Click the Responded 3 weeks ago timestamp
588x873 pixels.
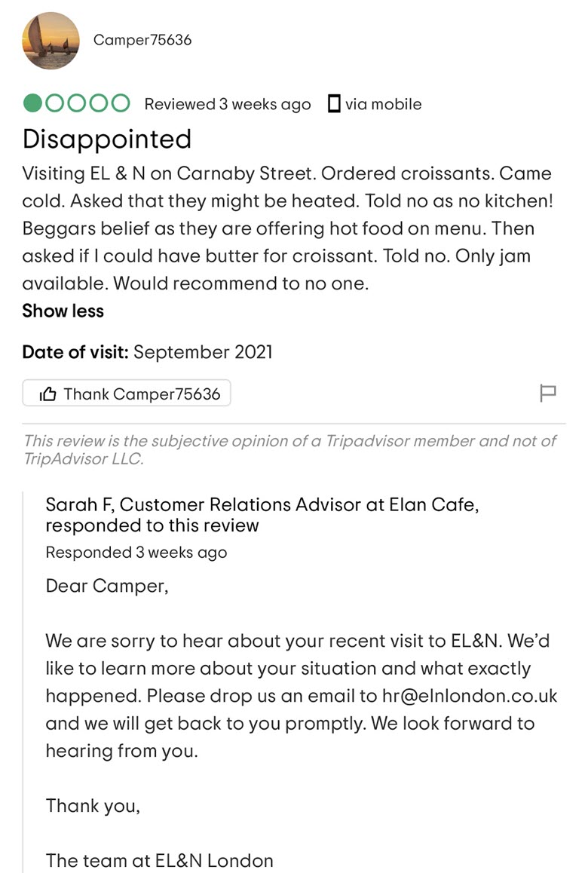click(136, 553)
